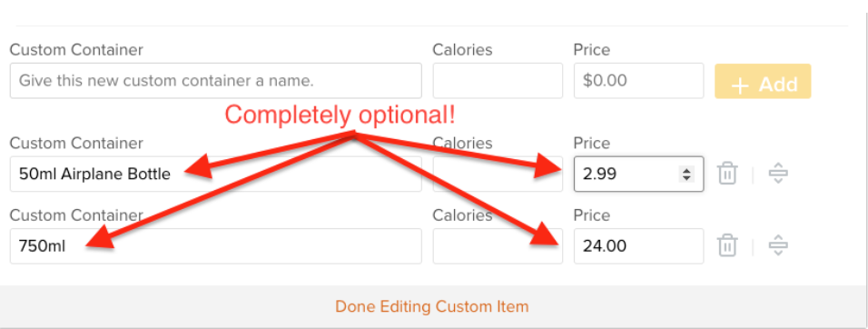
Task: Select the 750ml container name field
Action: click(x=216, y=246)
